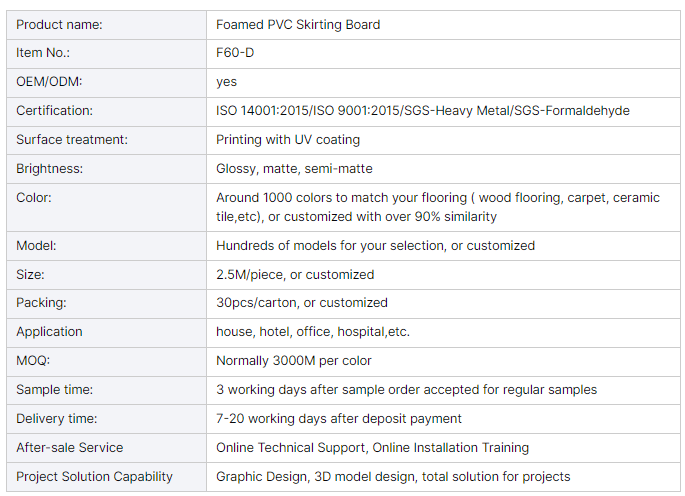Click the 'OEM/ODM:' label
Viewport: 685px width, 496px height.
coord(51,82)
